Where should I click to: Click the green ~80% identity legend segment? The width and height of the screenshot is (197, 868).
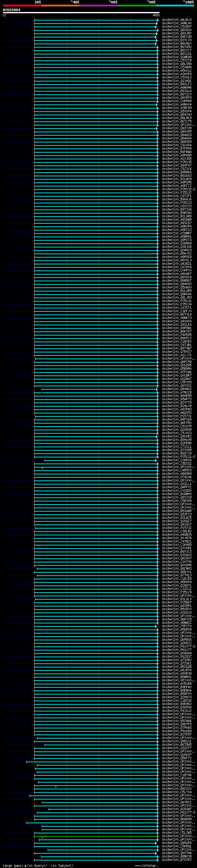(x=136, y=6)
